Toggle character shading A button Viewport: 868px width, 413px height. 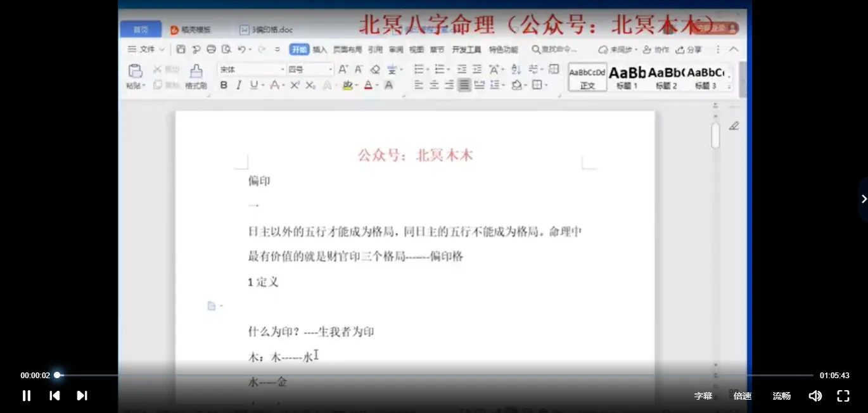[388, 85]
